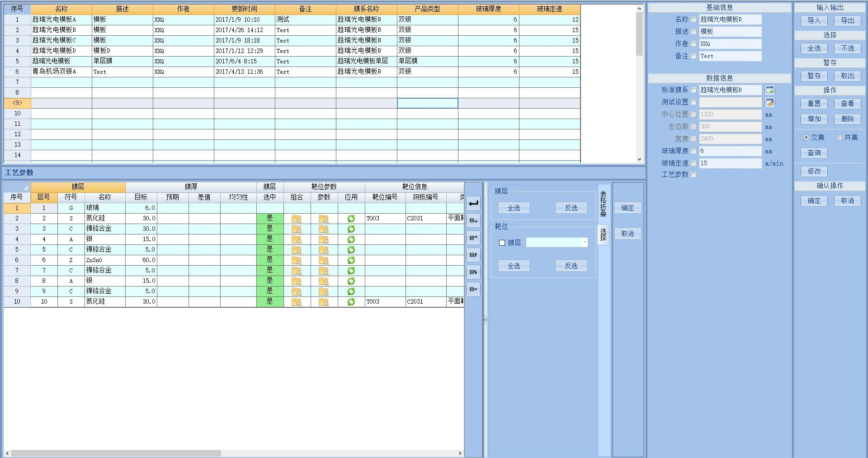Click green 应用 icon for ZnSnO row
The width and height of the screenshot is (868, 458).
[x=351, y=260]
